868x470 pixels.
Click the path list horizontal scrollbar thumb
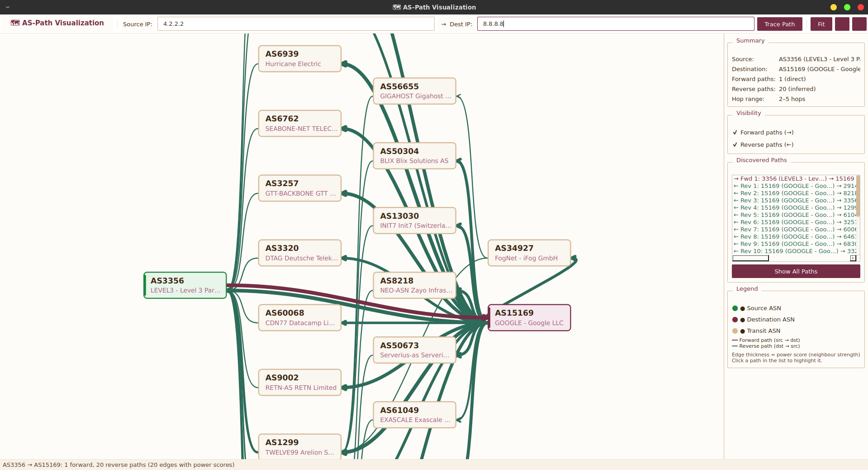point(750,258)
